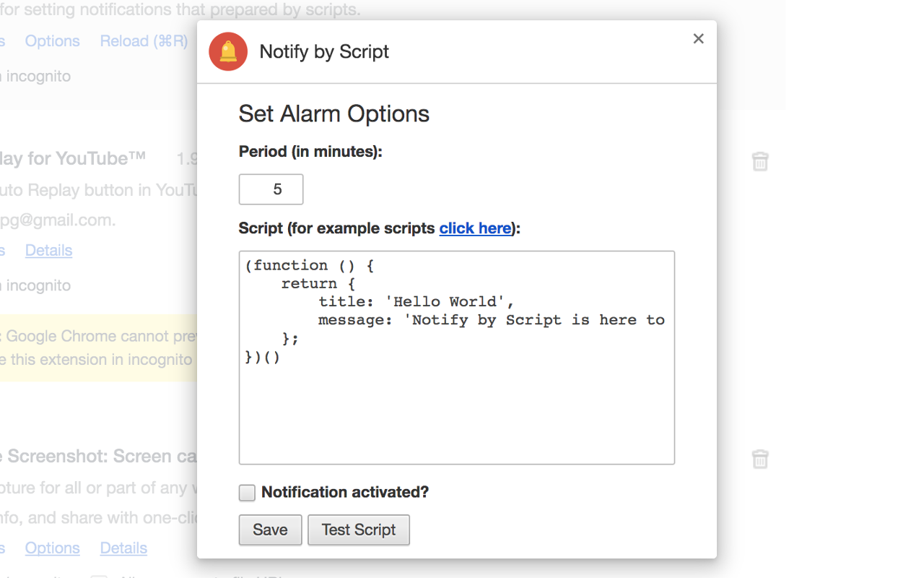Click the Set Alarm Options heading
924x578 pixels.
tap(334, 113)
